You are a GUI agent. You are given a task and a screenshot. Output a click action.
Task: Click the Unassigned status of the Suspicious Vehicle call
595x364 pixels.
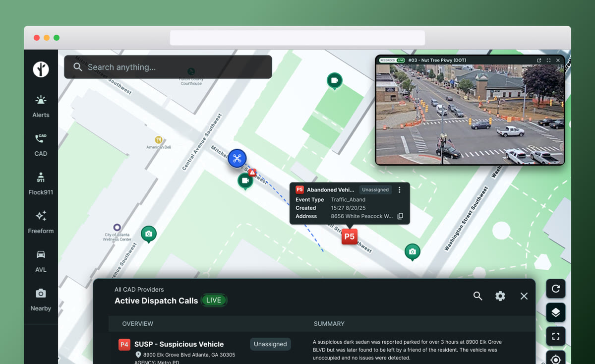270,344
